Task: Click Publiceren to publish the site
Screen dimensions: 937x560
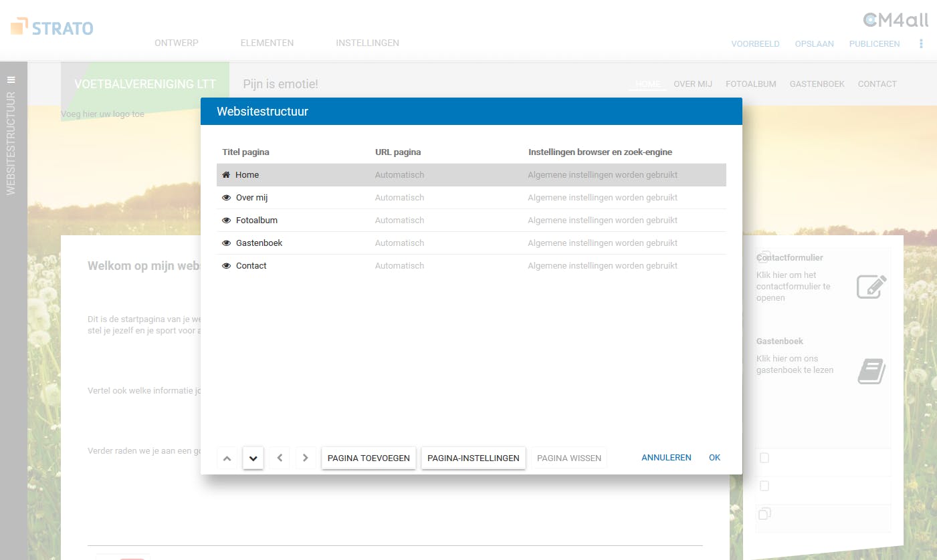Action: pos(874,44)
